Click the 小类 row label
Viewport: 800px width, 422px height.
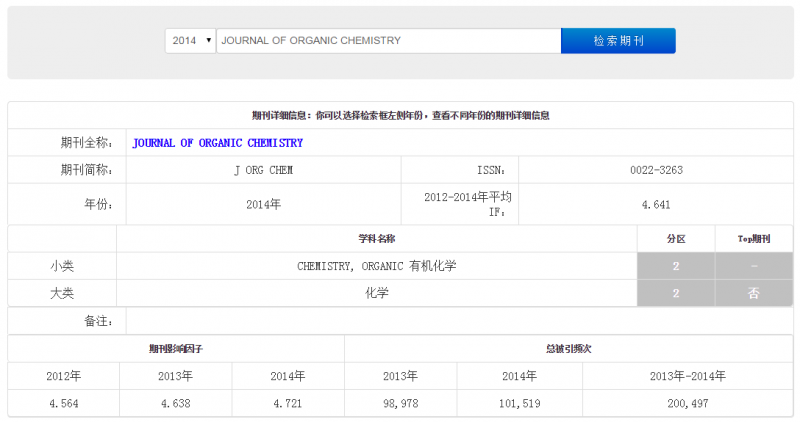click(x=62, y=266)
